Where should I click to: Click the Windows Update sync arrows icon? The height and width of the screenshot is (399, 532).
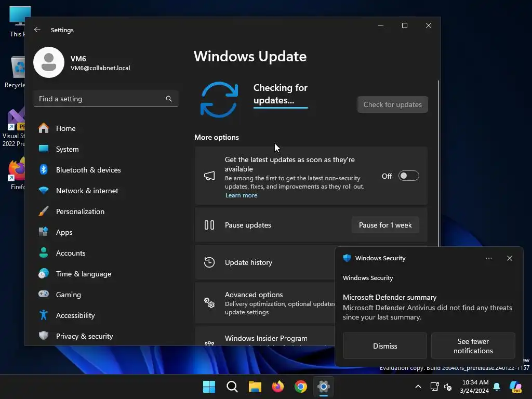219,100
